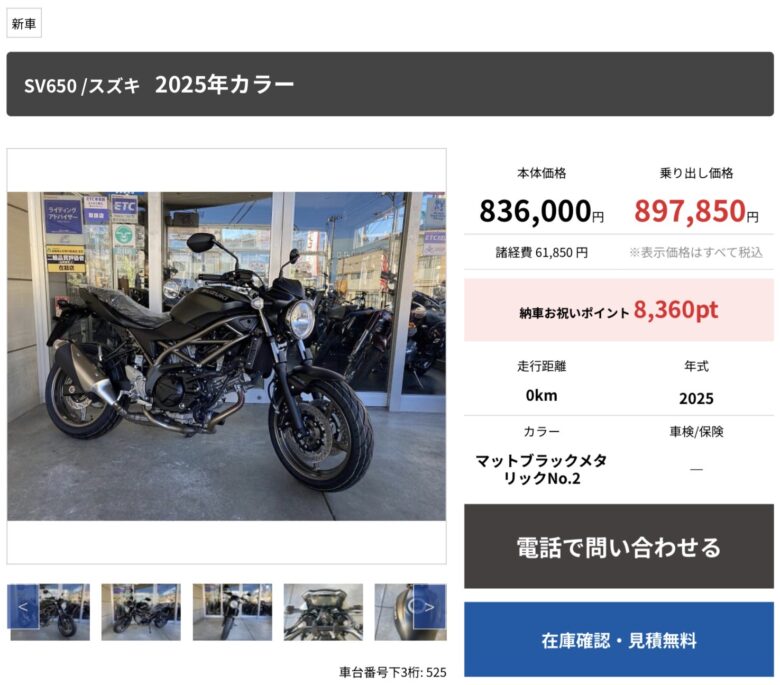This screenshot has width=780, height=685.
Task: Click the previous image arrow in carousel
Action: pos(23,606)
